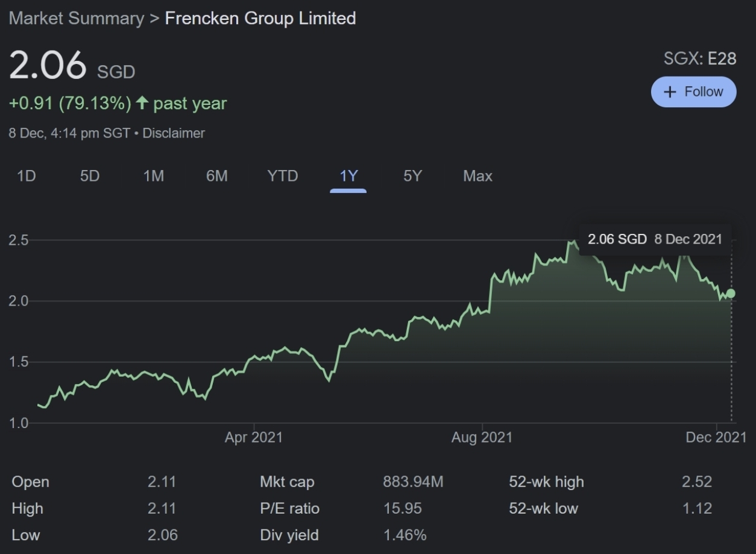Open the 5Y chart view
Screen dimensions: 756x554
pyautogui.click(x=412, y=176)
